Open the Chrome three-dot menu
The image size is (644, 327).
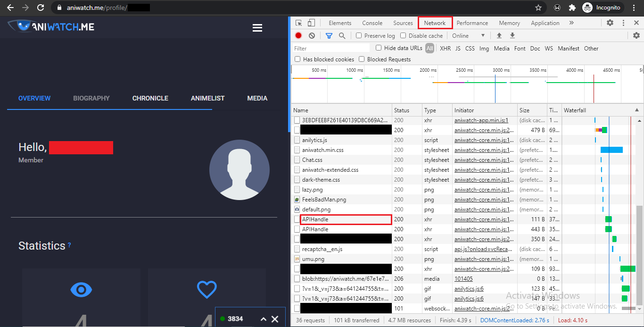pyautogui.click(x=635, y=8)
